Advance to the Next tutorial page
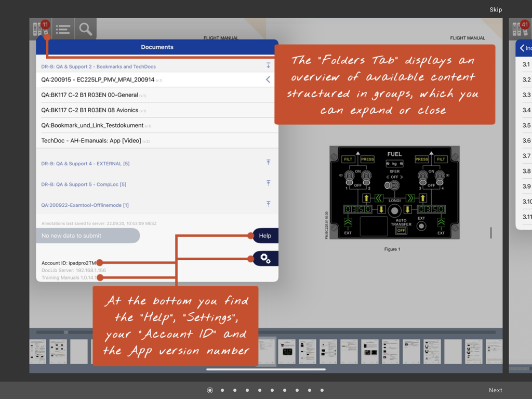 point(495,390)
